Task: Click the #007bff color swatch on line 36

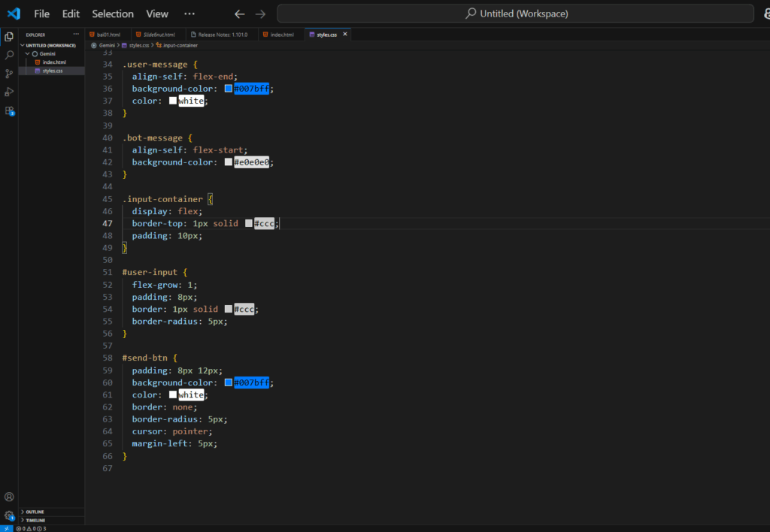Action: tap(229, 89)
